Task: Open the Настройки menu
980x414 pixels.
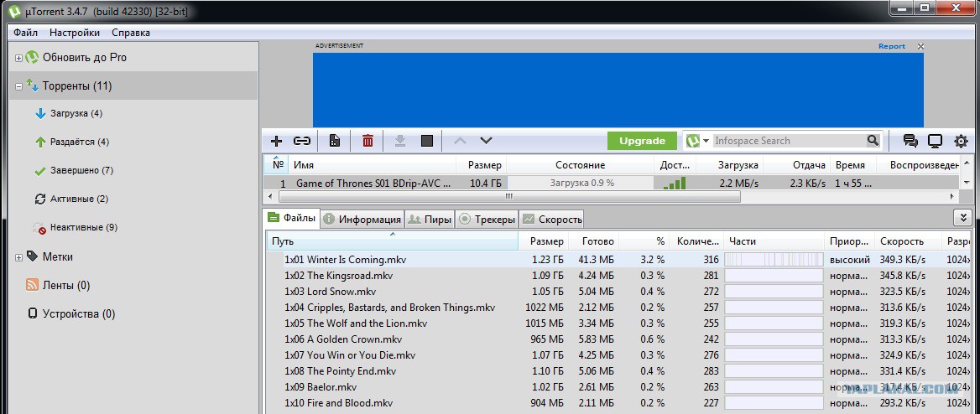Action: pyautogui.click(x=75, y=33)
